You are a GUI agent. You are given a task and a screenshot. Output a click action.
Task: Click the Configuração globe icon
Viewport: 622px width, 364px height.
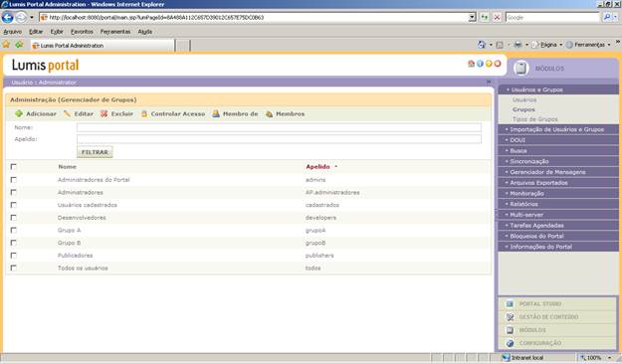click(x=511, y=343)
